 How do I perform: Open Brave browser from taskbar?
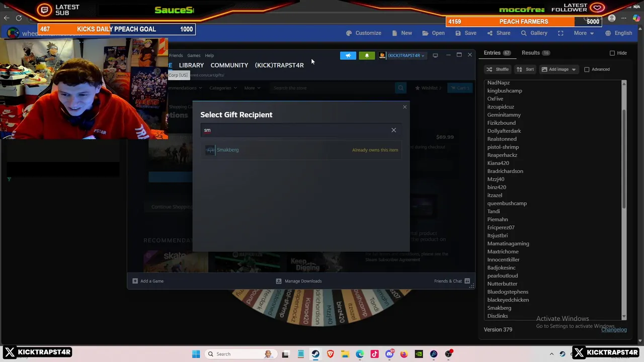pyautogui.click(x=330, y=354)
